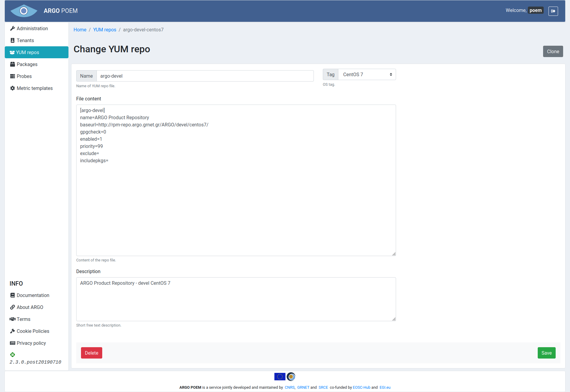
Task: Click the Cookie Policies gavel icon
Action: 13,331
